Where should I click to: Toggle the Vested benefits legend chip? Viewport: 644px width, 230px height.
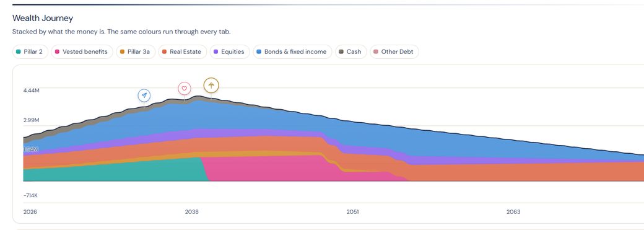point(82,52)
